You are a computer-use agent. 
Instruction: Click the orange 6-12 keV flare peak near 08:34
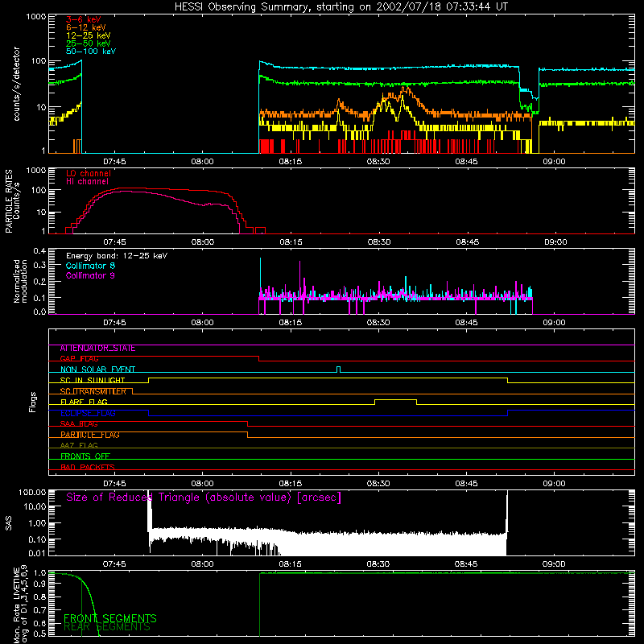tap(405, 88)
